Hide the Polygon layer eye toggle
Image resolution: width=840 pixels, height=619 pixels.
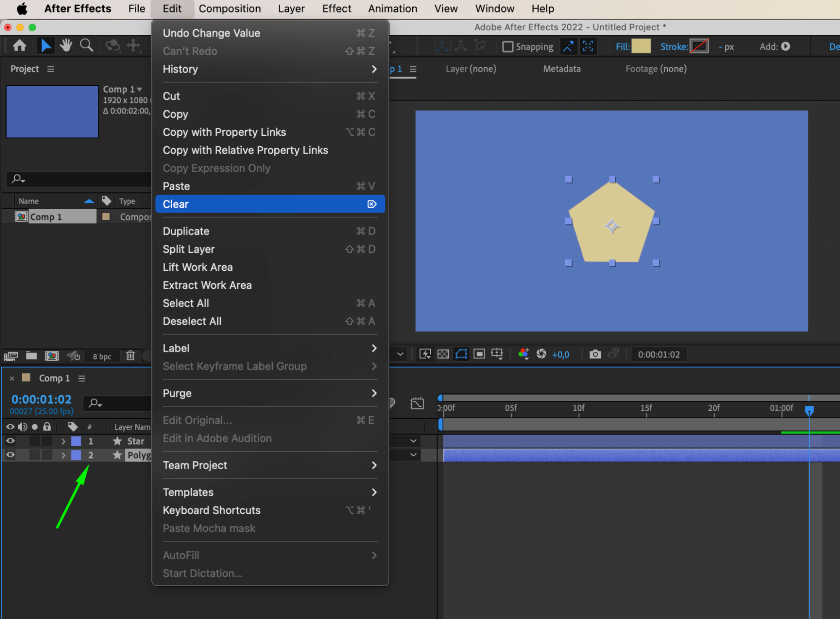coord(10,455)
